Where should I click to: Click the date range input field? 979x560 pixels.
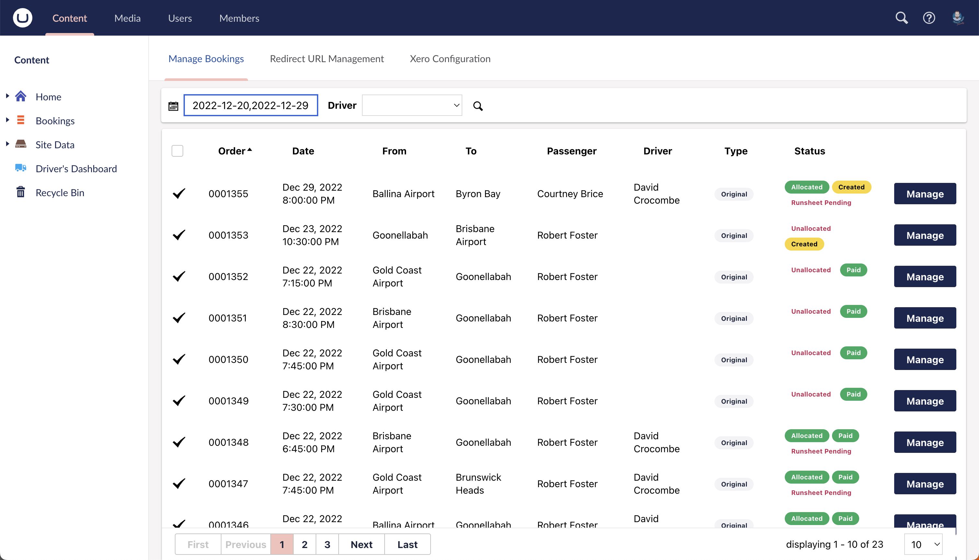coord(251,106)
